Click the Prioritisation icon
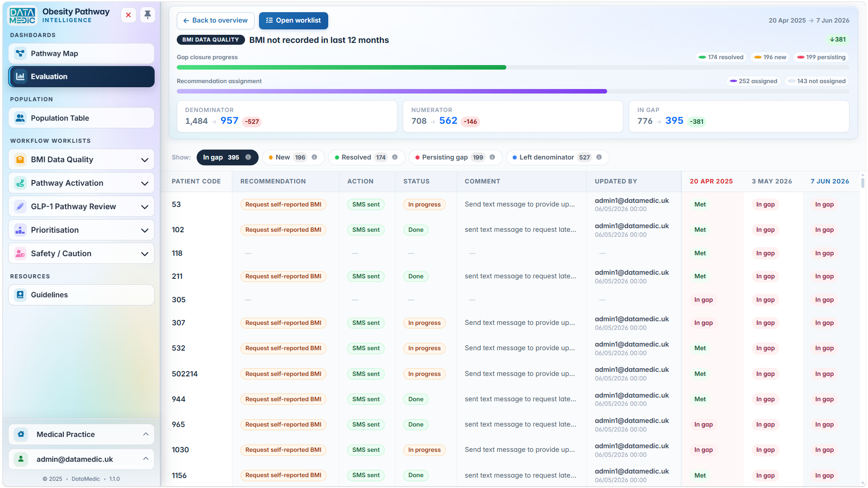This screenshot has height=488, width=868. pyautogui.click(x=20, y=230)
